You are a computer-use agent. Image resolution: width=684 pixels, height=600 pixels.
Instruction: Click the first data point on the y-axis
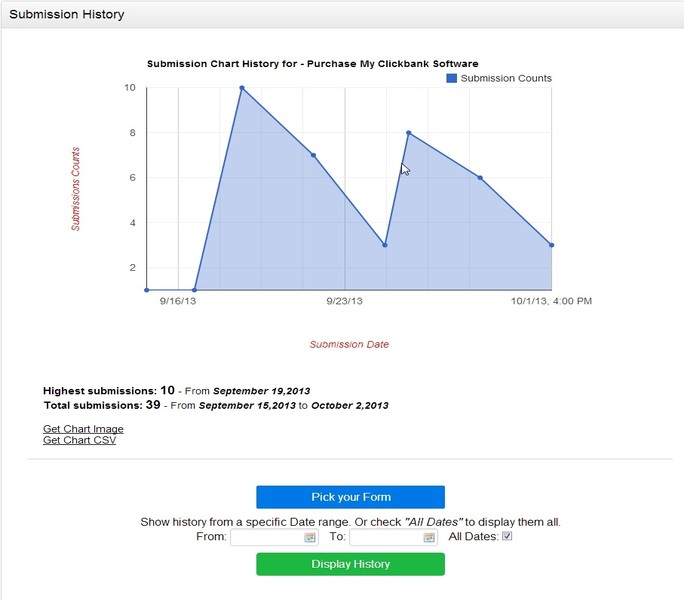tap(147, 290)
